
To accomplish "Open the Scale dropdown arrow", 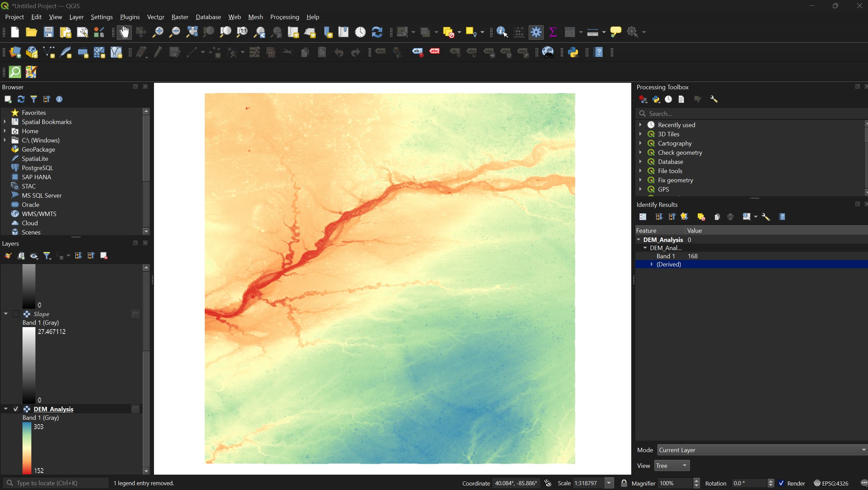I will [x=609, y=483].
